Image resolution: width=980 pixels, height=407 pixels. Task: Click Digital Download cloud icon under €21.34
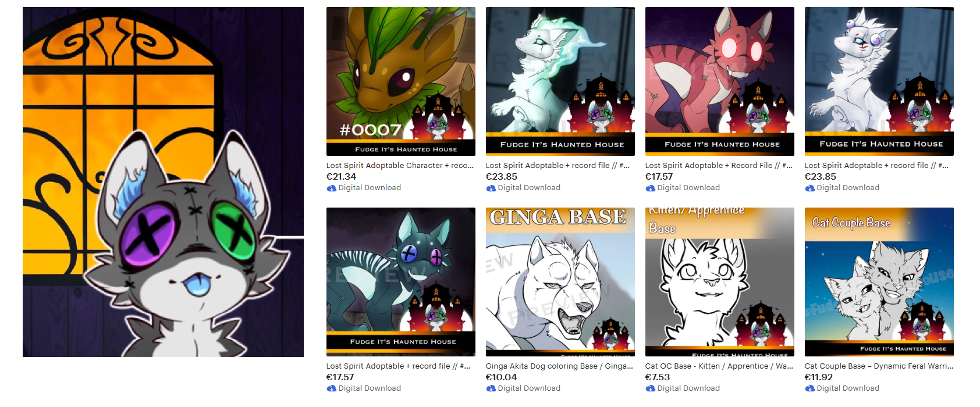point(332,188)
